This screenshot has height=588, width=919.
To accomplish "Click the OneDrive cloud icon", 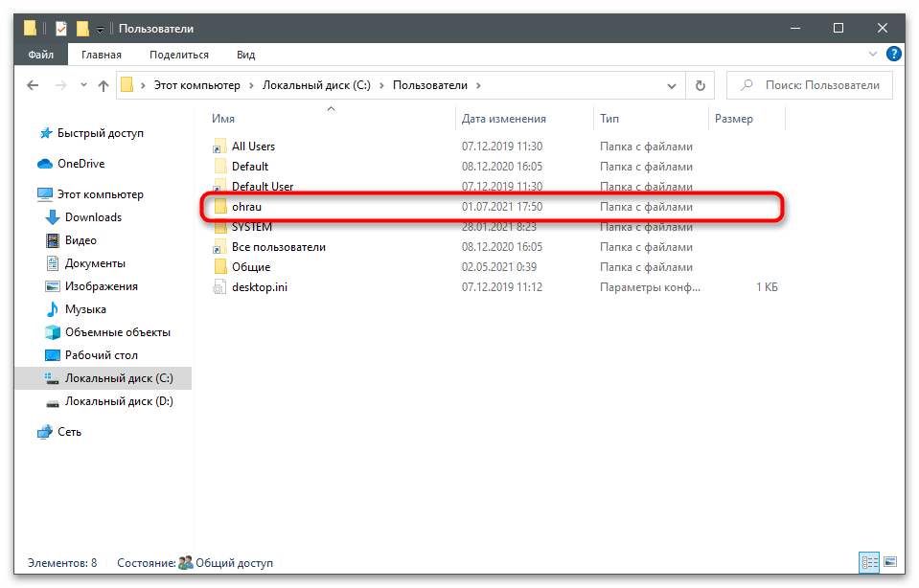I will coord(45,164).
